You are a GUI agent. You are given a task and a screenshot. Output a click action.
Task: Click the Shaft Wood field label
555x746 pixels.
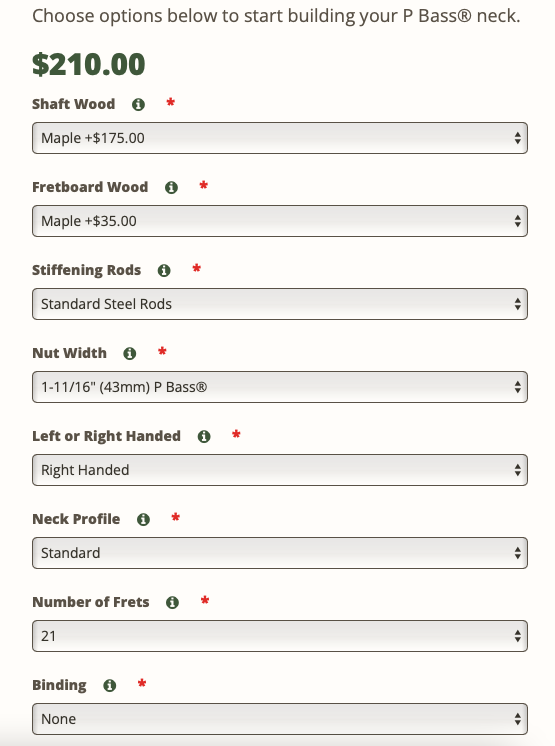[x=74, y=104]
